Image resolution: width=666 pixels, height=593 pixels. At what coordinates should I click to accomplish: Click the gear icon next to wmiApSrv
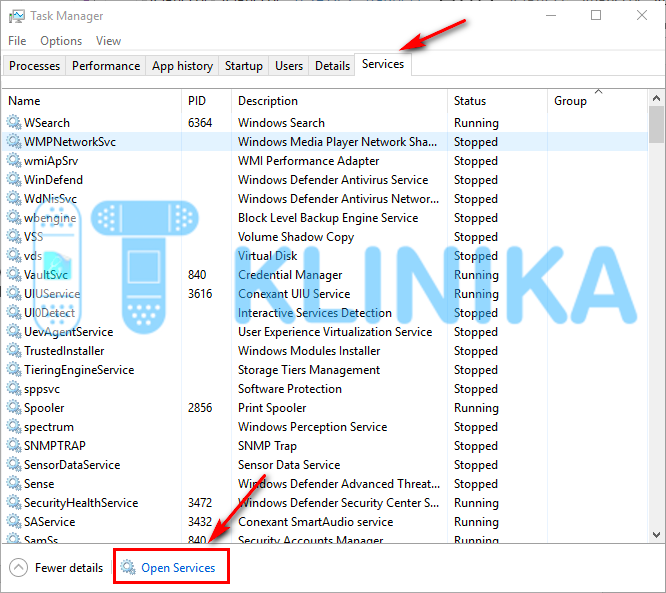click(x=13, y=161)
